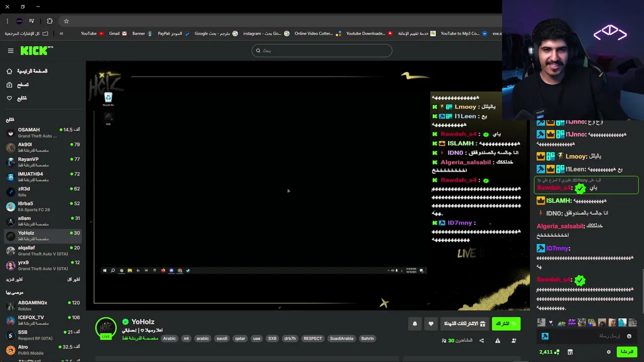
Task: Open ABGAMINGx recommended channel
Action: pos(43,306)
